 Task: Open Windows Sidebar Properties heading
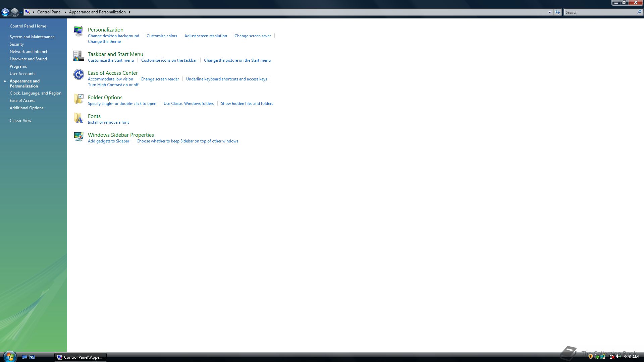(121, 135)
